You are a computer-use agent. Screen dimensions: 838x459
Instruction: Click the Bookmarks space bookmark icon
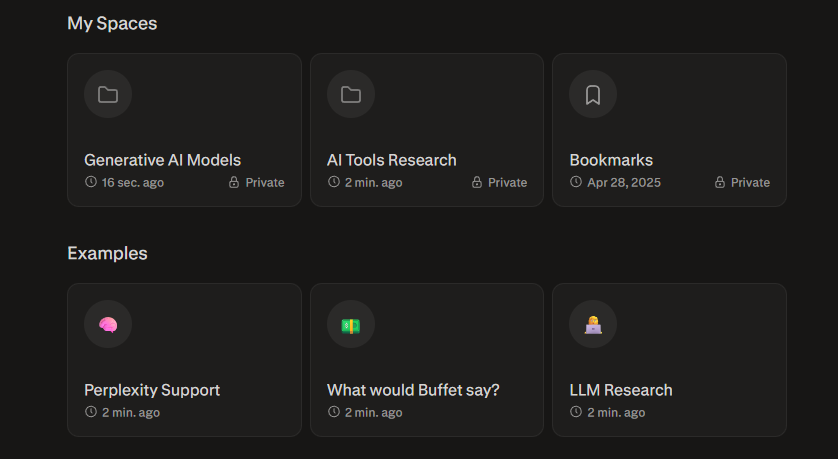(593, 95)
